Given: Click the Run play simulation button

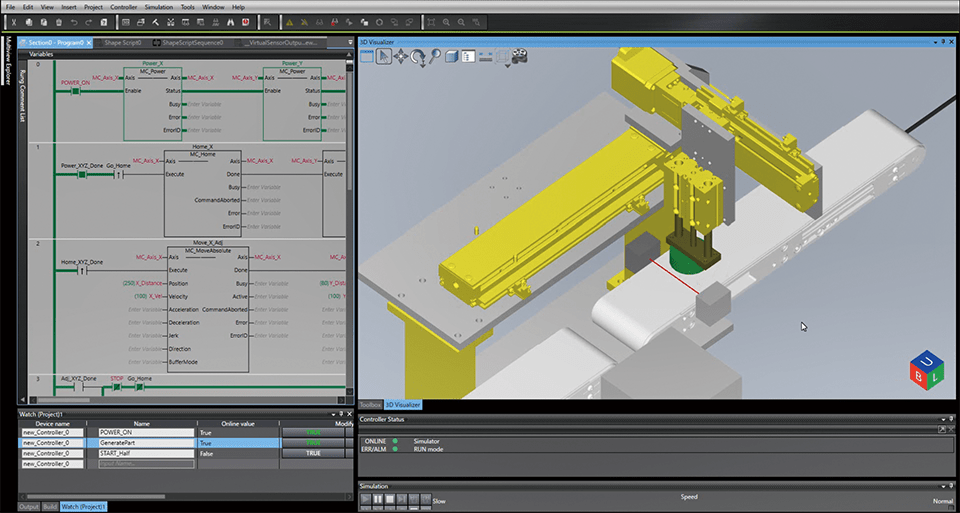Looking at the screenshot, I should [x=366, y=500].
